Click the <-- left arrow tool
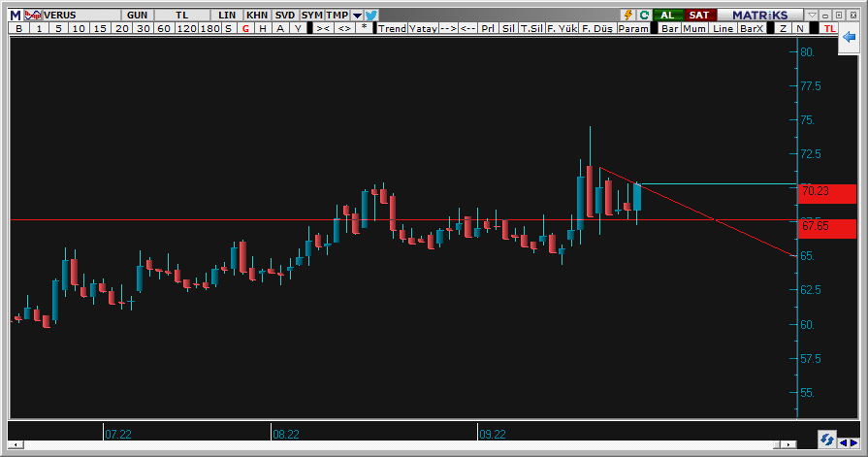 tap(467, 28)
